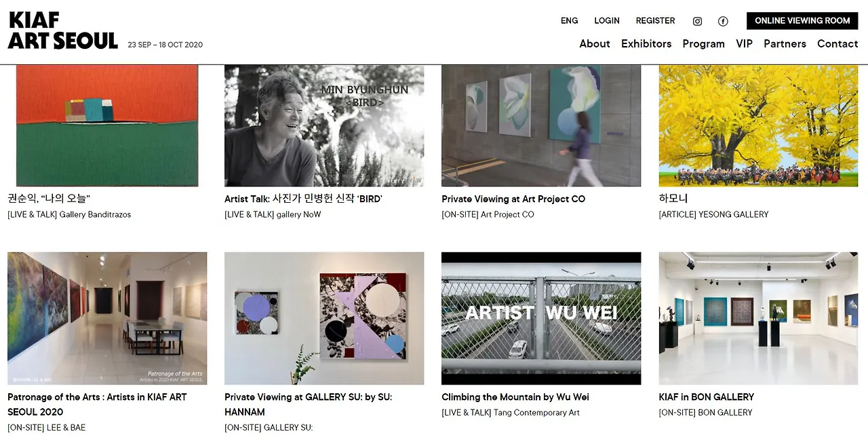
Task: Open the Online Viewing Room button
Action: coord(802,20)
